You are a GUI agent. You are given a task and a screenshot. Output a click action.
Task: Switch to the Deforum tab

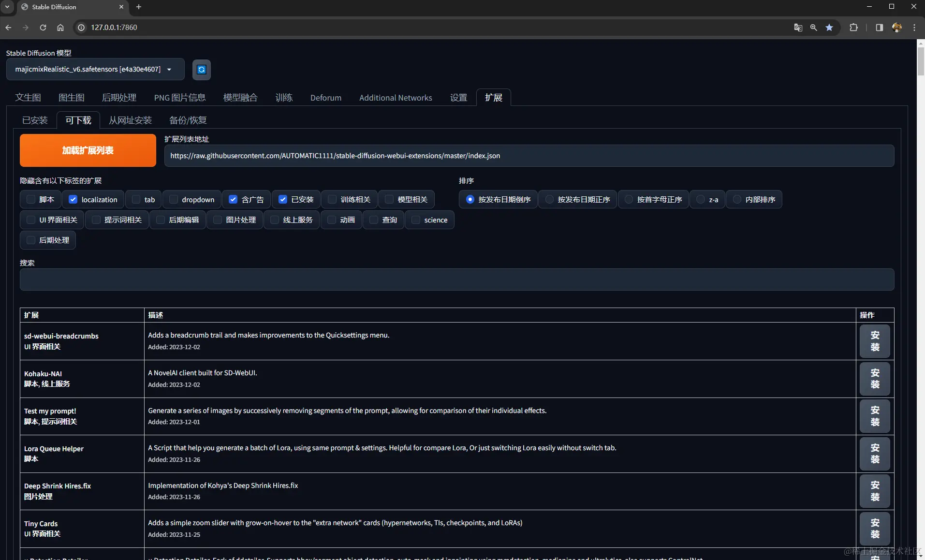point(326,98)
